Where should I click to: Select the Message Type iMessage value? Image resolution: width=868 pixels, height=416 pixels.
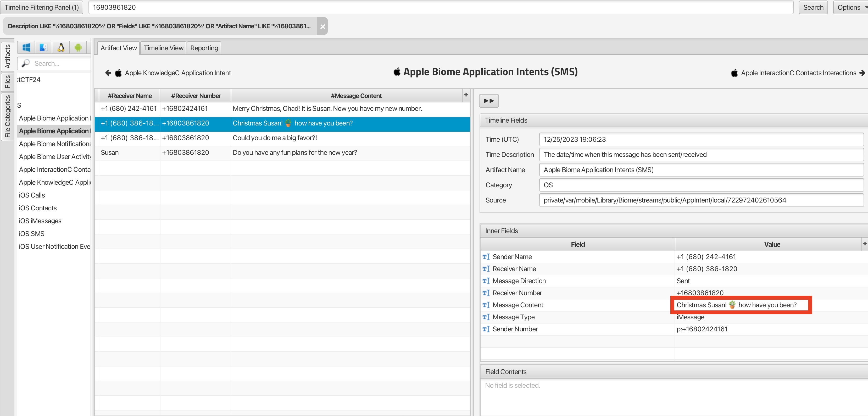point(690,317)
